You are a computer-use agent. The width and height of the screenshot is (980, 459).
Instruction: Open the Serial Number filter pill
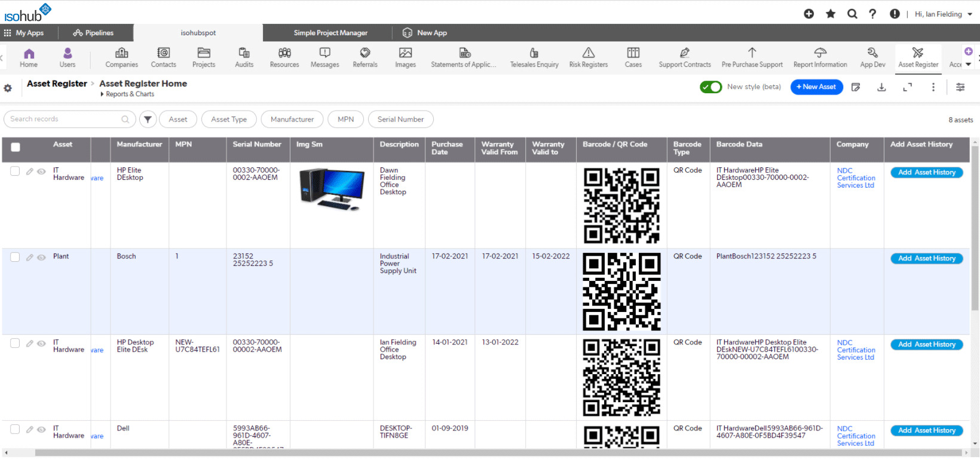(x=400, y=120)
